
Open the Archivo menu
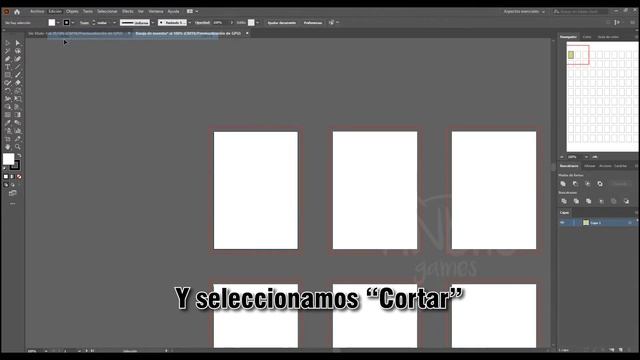tap(37, 11)
